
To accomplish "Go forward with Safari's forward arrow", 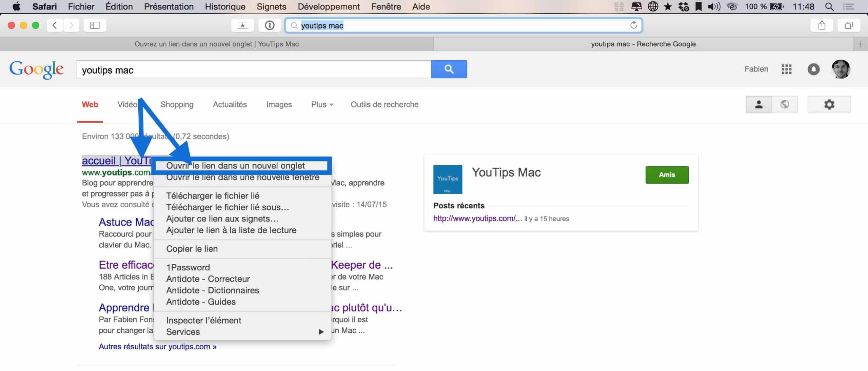I will pos(71,25).
